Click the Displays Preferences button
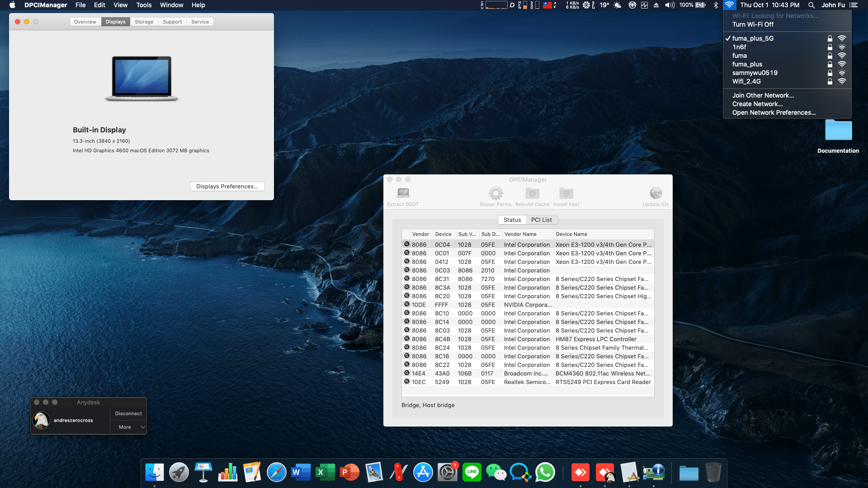Viewport: 868px width, 488px height. pos(227,186)
